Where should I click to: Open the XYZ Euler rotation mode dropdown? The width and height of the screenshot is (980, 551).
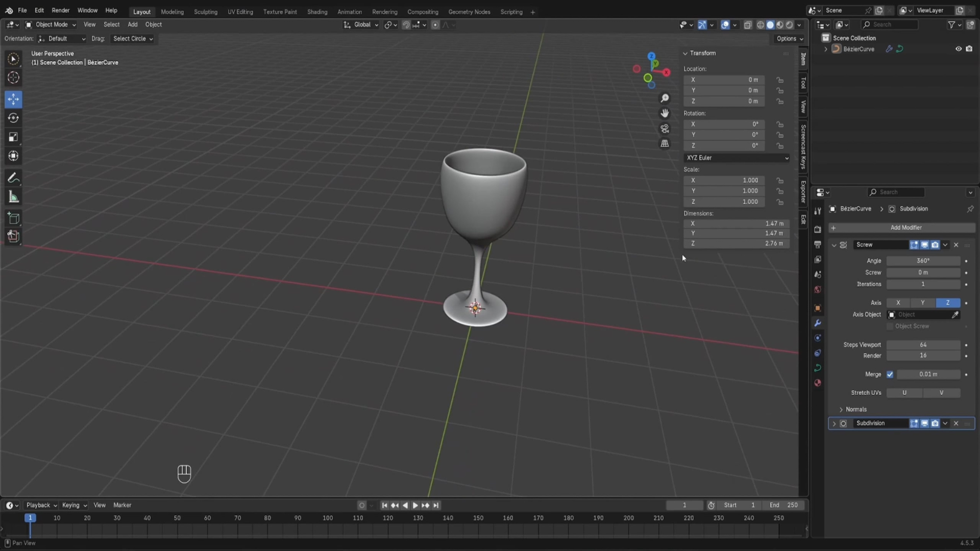click(x=737, y=158)
